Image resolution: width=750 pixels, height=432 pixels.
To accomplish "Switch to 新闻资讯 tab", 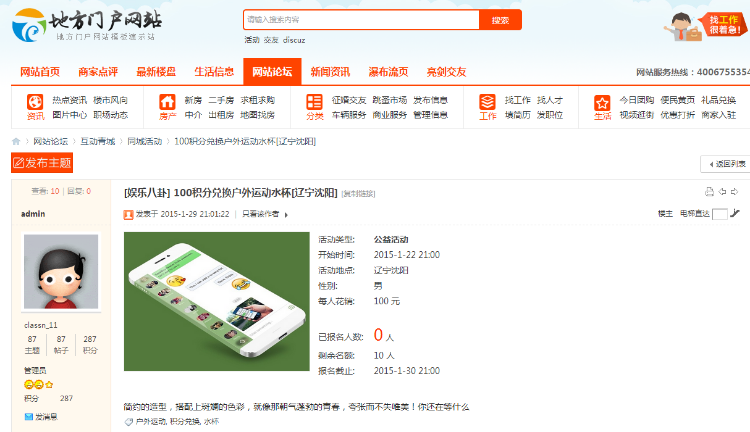I will (330, 72).
